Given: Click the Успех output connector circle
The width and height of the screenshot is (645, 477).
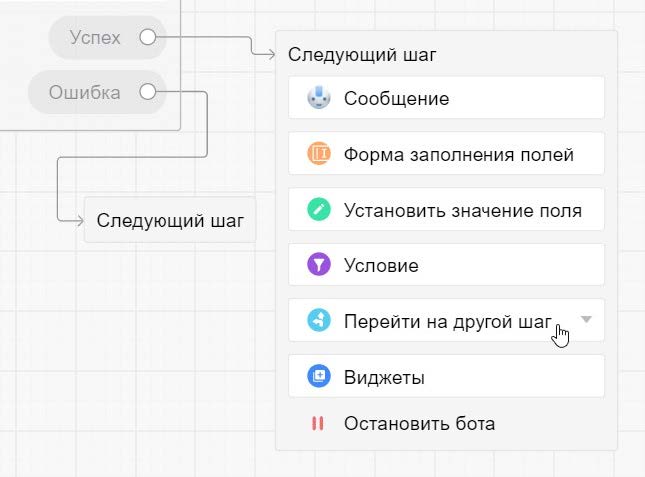Looking at the screenshot, I should pyautogui.click(x=147, y=38).
